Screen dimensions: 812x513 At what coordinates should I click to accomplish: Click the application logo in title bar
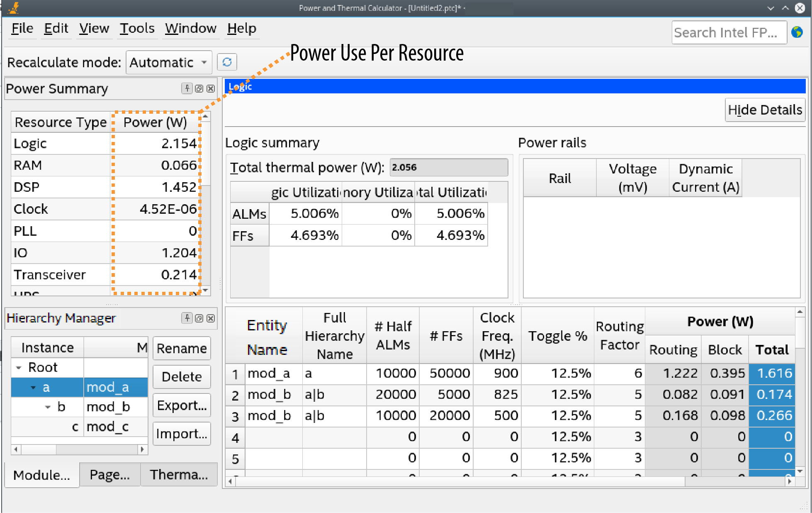click(14, 7)
